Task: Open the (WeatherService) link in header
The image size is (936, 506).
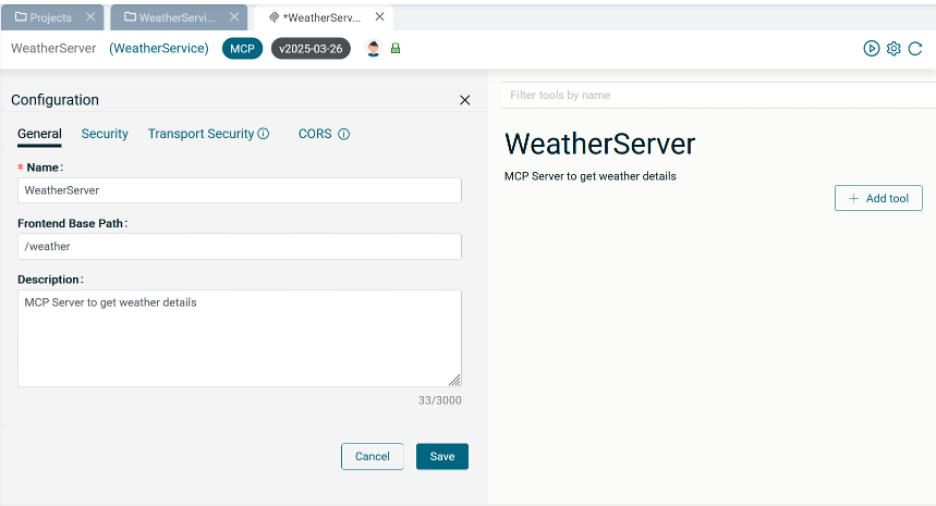Action: coord(159,48)
